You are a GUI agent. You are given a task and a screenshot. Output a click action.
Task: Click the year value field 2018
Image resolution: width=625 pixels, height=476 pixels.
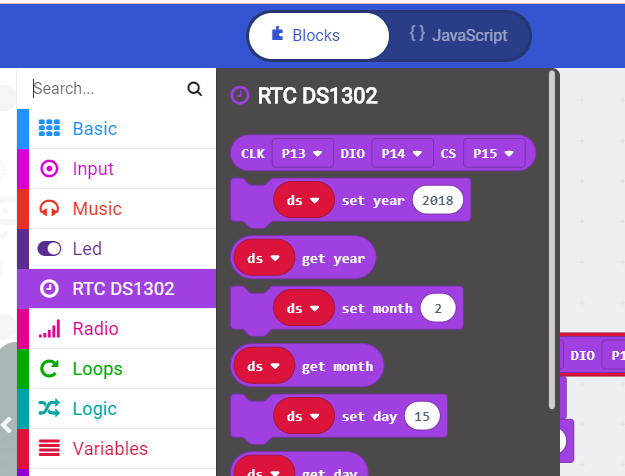(438, 200)
